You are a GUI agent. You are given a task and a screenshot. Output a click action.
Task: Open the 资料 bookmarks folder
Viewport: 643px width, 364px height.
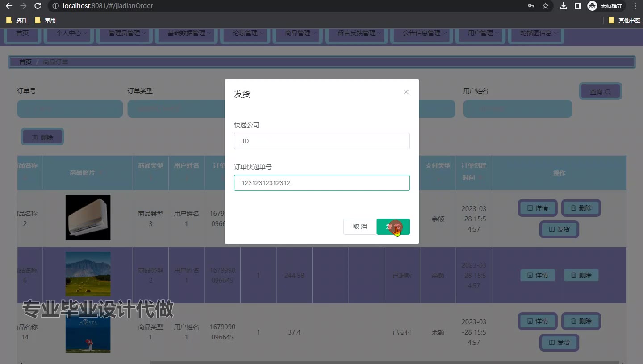[x=17, y=20]
